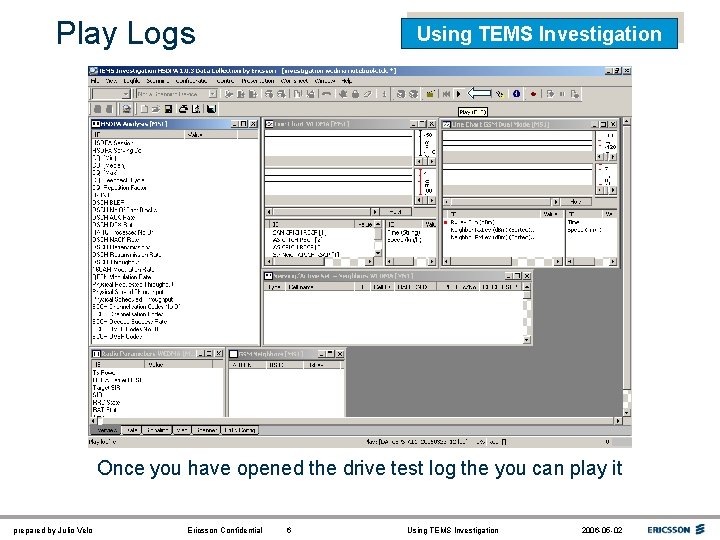
Task: Click Line Chart GSM Dual Mode title bar
Action: [530, 124]
